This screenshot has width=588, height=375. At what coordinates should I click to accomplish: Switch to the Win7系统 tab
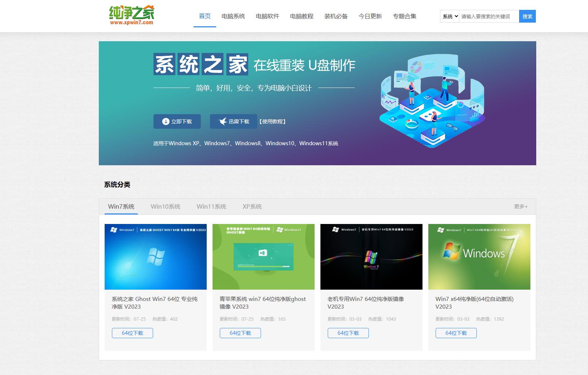[121, 206]
